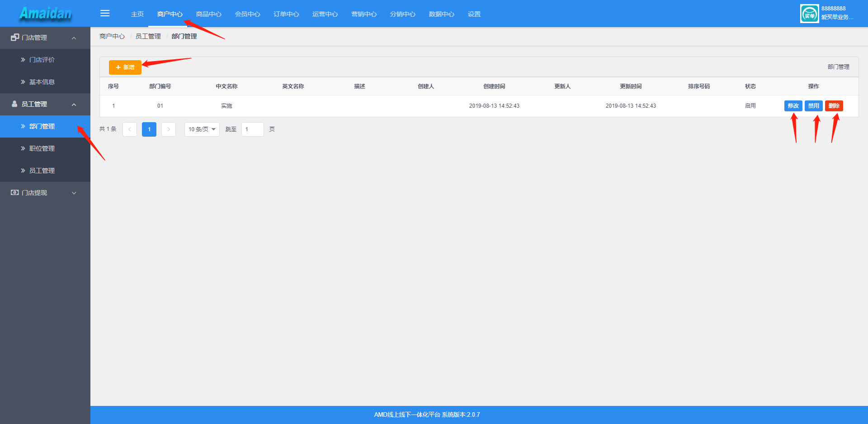Click the 部门编号 column header

[160, 86]
